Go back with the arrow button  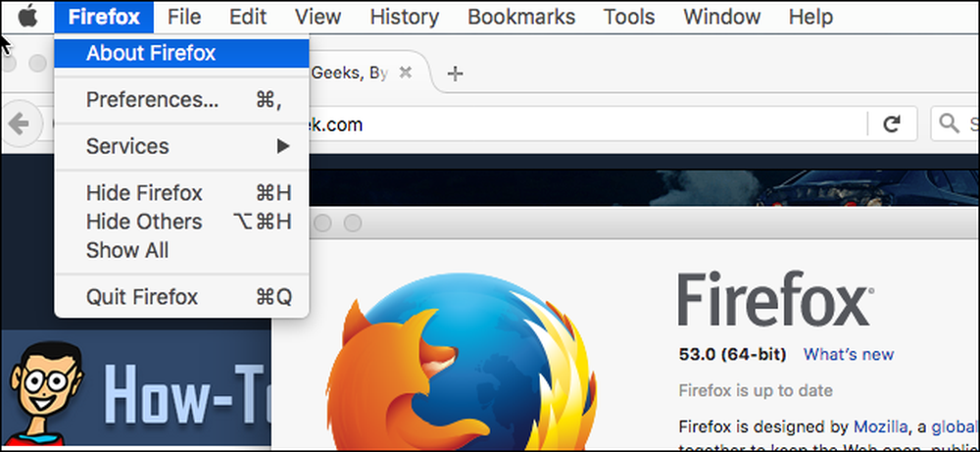coord(19,125)
